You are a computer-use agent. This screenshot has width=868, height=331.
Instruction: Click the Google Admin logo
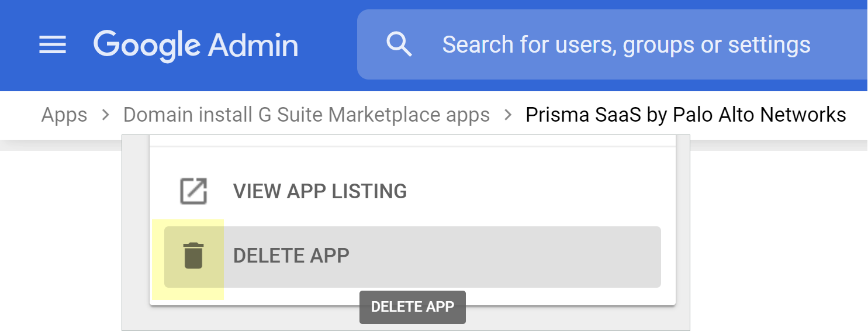pyautogui.click(x=195, y=45)
